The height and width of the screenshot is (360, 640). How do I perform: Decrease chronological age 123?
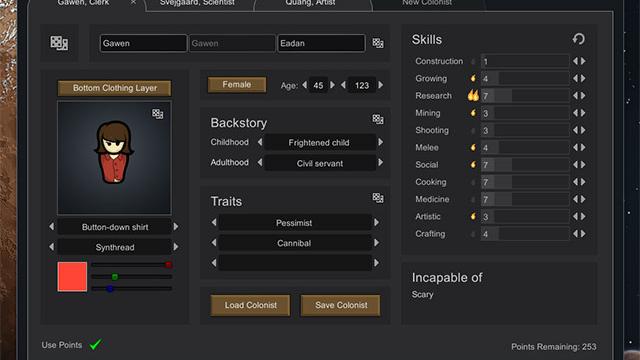click(x=343, y=85)
